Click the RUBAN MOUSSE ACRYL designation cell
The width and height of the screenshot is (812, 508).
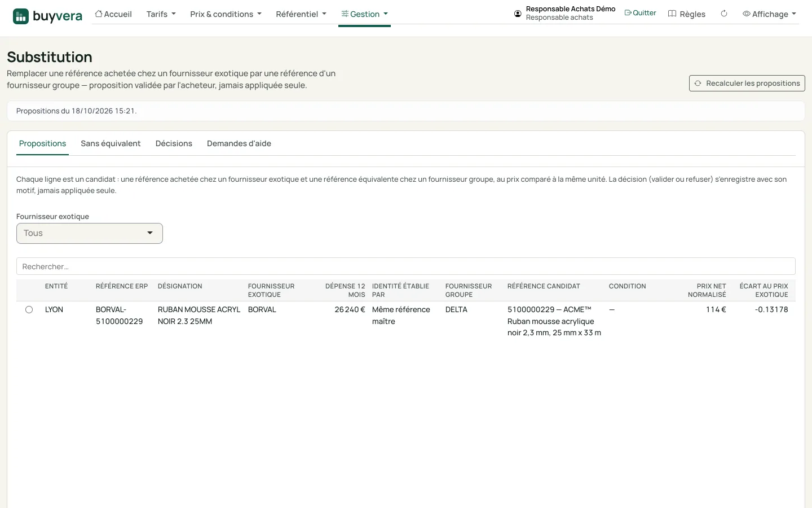click(199, 316)
